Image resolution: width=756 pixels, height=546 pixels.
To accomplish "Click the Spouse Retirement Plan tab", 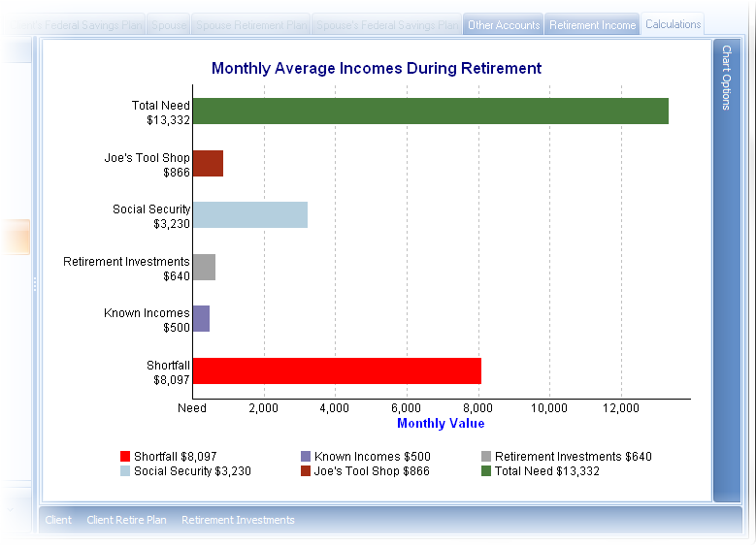I will pyautogui.click(x=251, y=25).
